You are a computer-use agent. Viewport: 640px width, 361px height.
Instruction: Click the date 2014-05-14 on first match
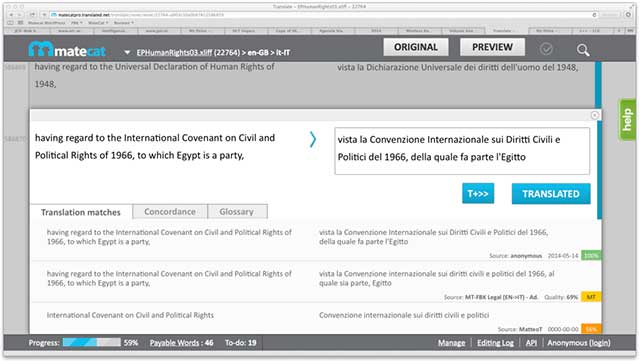point(563,256)
